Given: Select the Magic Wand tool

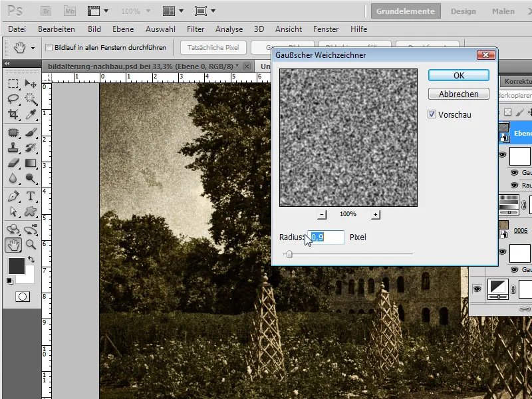Looking at the screenshot, I should coord(31,99).
